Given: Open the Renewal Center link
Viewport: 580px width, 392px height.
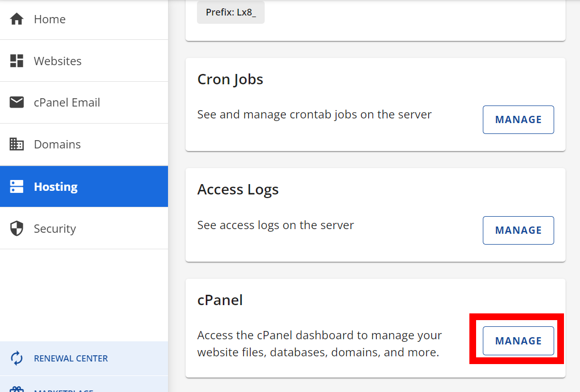Looking at the screenshot, I should pyautogui.click(x=71, y=358).
